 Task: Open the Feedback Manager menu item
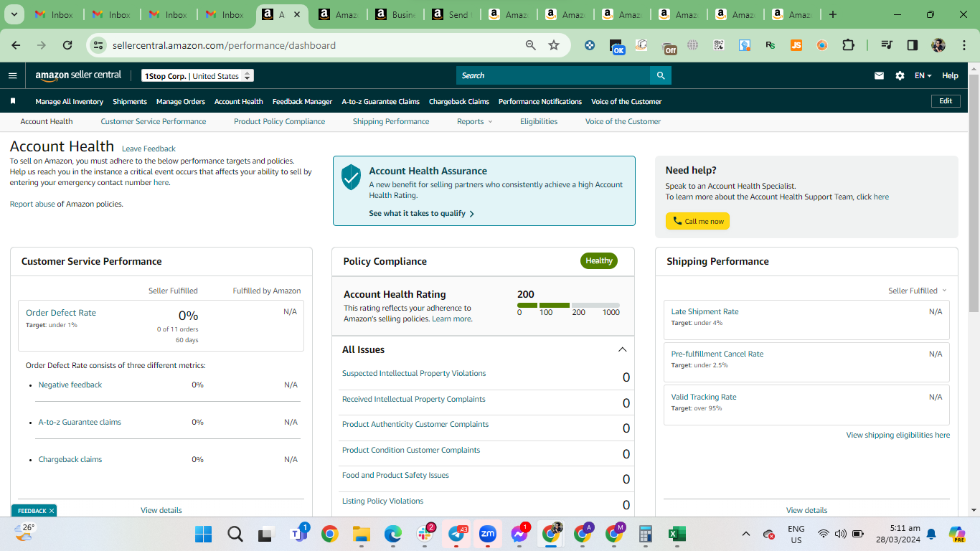pos(302,101)
